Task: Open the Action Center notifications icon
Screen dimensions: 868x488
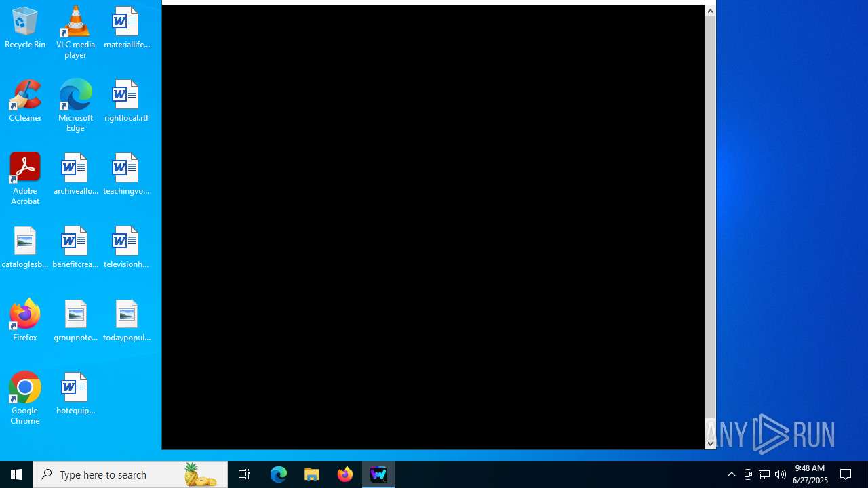Action: 846,474
